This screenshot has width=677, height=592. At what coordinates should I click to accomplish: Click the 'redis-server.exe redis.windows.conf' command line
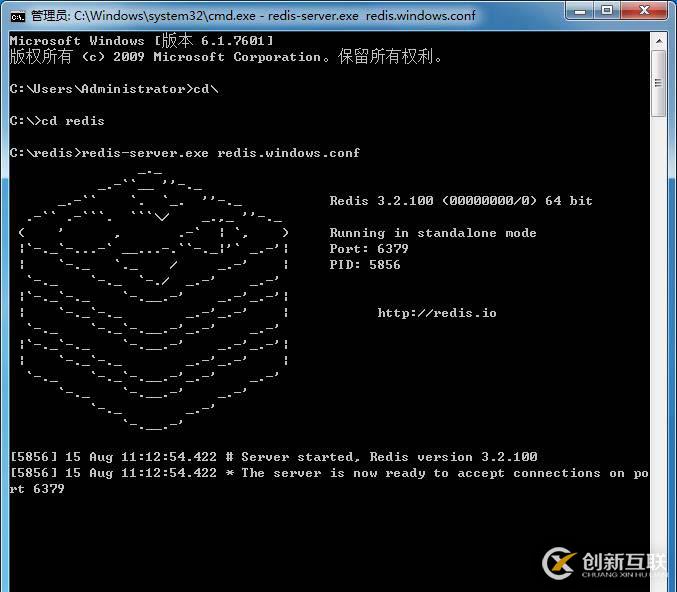185,153
